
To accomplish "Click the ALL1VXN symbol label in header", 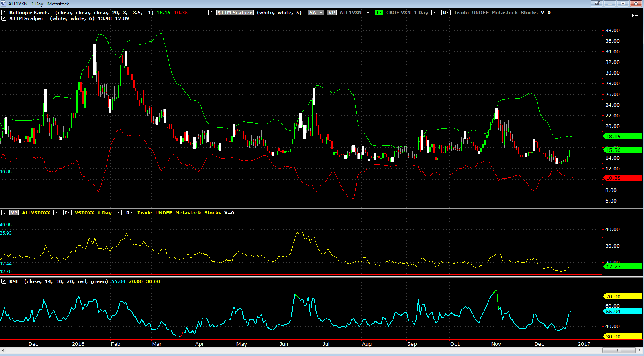I will (351, 13).
